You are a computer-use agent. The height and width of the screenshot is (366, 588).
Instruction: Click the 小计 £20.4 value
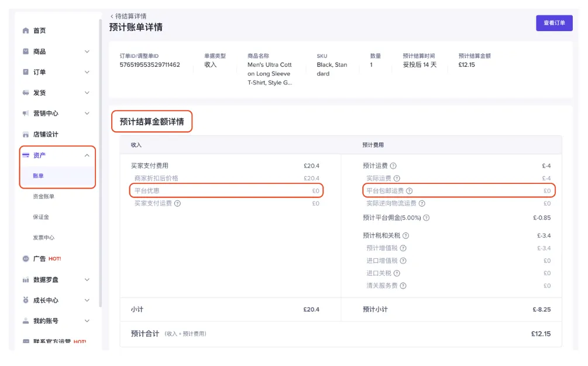pyautogui.click(x=311, y=309)
